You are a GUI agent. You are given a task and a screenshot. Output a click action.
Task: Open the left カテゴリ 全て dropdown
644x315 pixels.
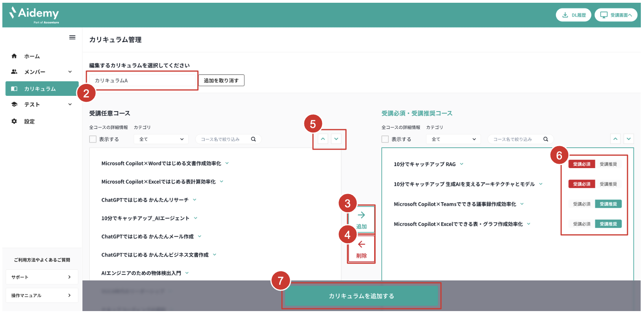click(x=161, y=139)
